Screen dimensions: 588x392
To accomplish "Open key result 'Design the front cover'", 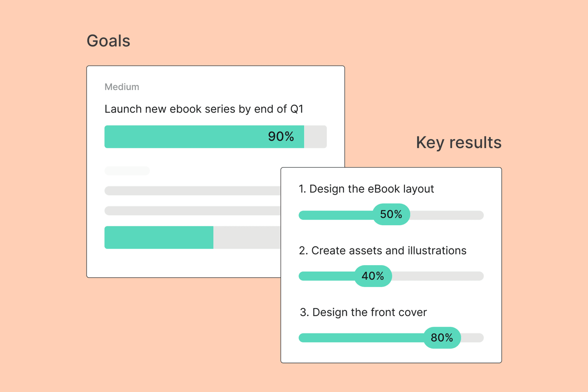I will 363,312.
